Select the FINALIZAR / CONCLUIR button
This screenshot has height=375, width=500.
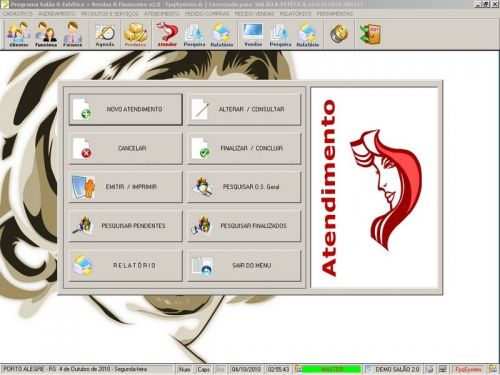coord(244,148)
